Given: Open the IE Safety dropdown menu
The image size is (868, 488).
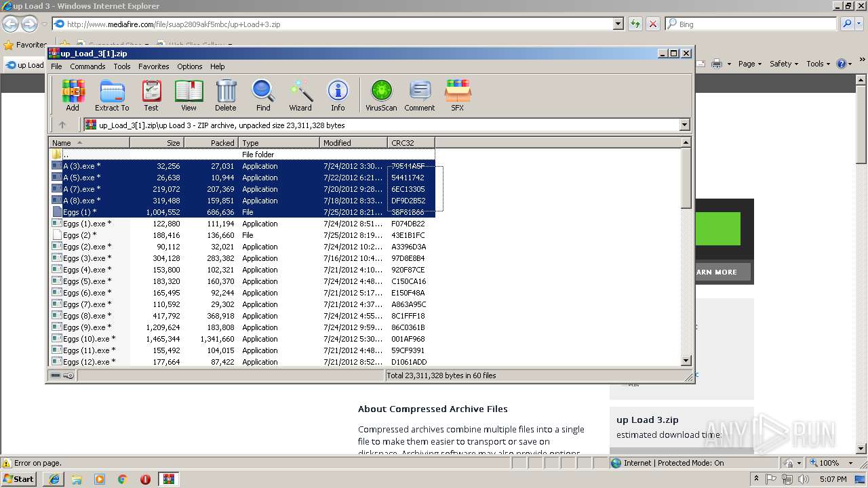Looking at the screenshot, I should pyautogui.click(x=785, y=64).
